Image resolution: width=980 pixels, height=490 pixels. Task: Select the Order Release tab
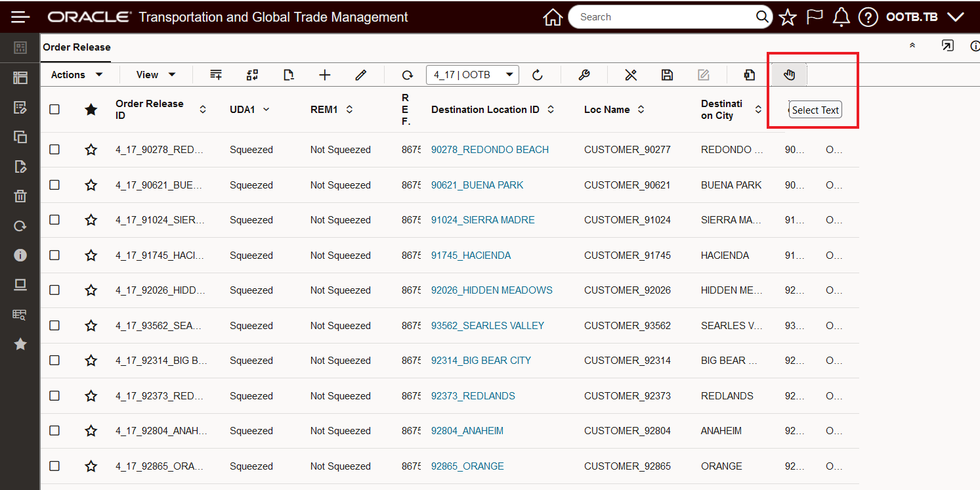coord(77,47)
